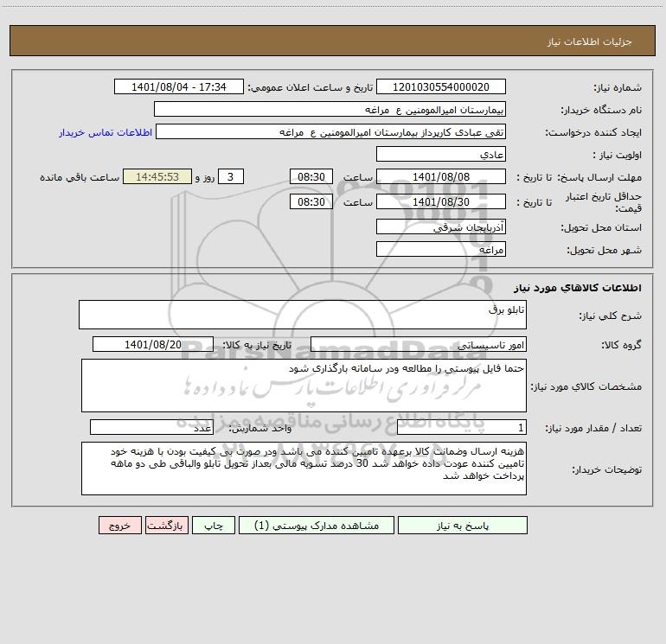Click need date field 1401/08/20
This screenshot has width=666, height=644.
coord(153,344)
